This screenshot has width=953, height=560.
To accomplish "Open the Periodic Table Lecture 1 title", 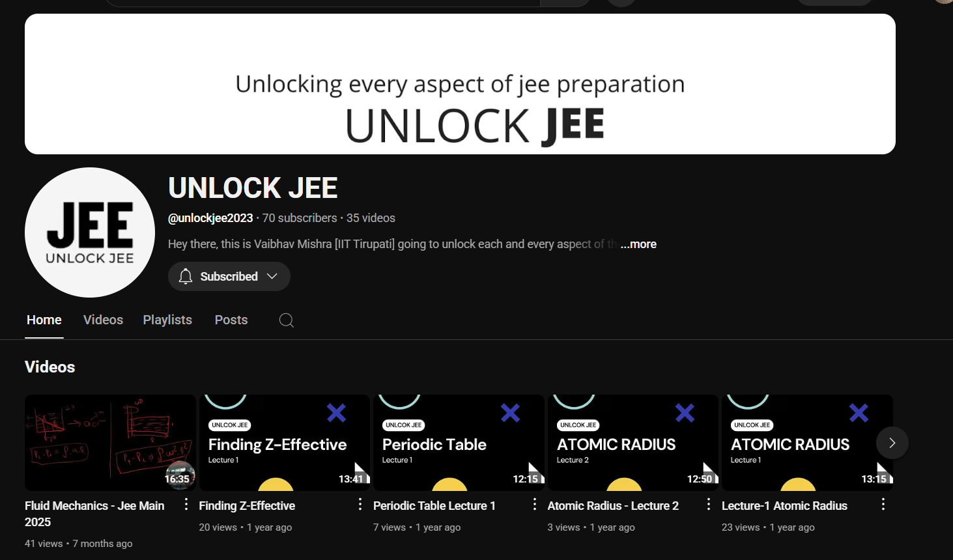I will coord(434,506).
